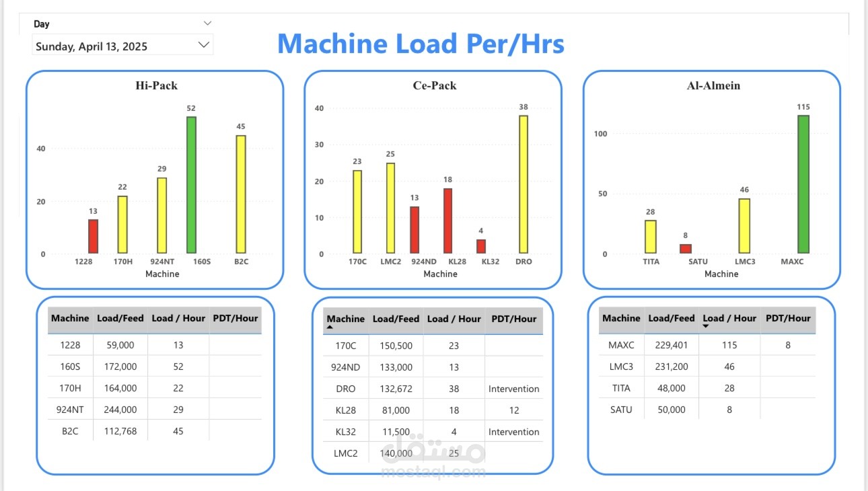Click the Ce-Pack chart title
This screenshot has height=491, width=868.
pos(435,85)
